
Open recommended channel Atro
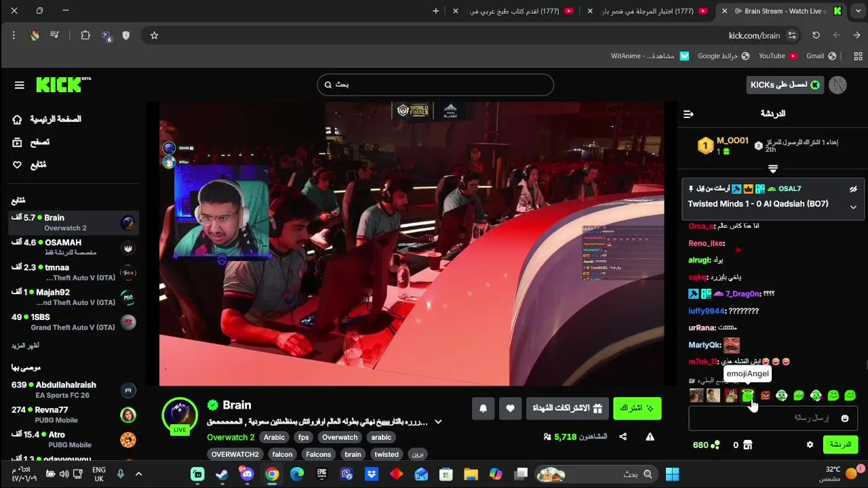pyautogui.click(x=73, y=439)
